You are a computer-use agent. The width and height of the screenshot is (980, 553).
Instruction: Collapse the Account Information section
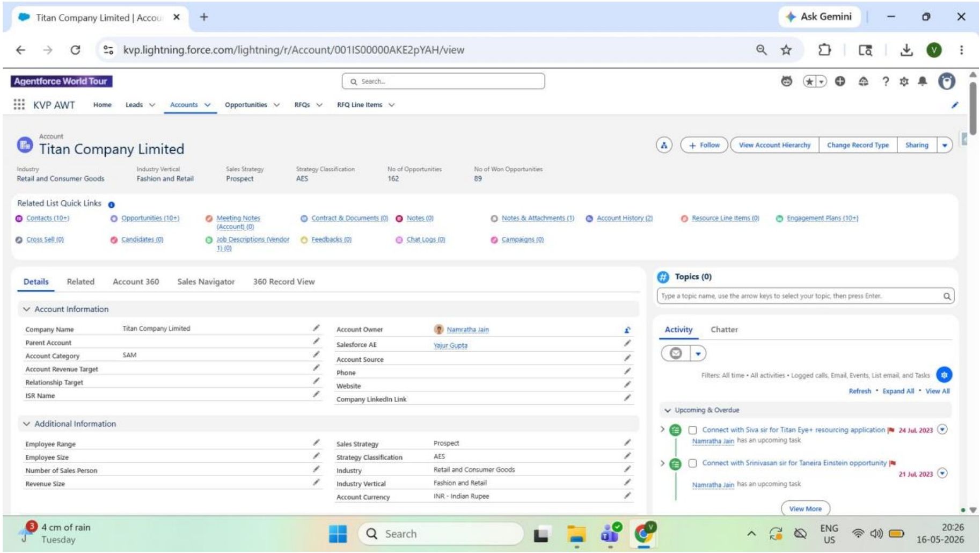(x=27, y=309)
